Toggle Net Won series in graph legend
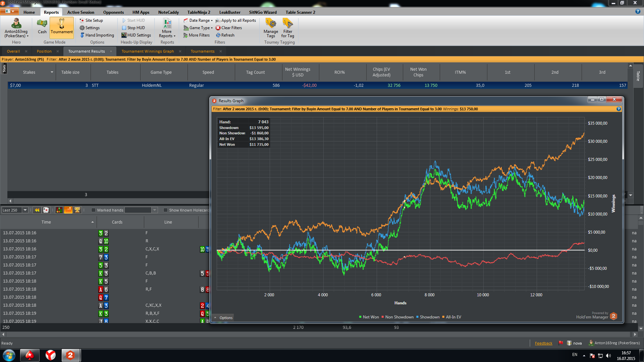The image size is (644, 362). pyautogui.click(x=369, y=317)
